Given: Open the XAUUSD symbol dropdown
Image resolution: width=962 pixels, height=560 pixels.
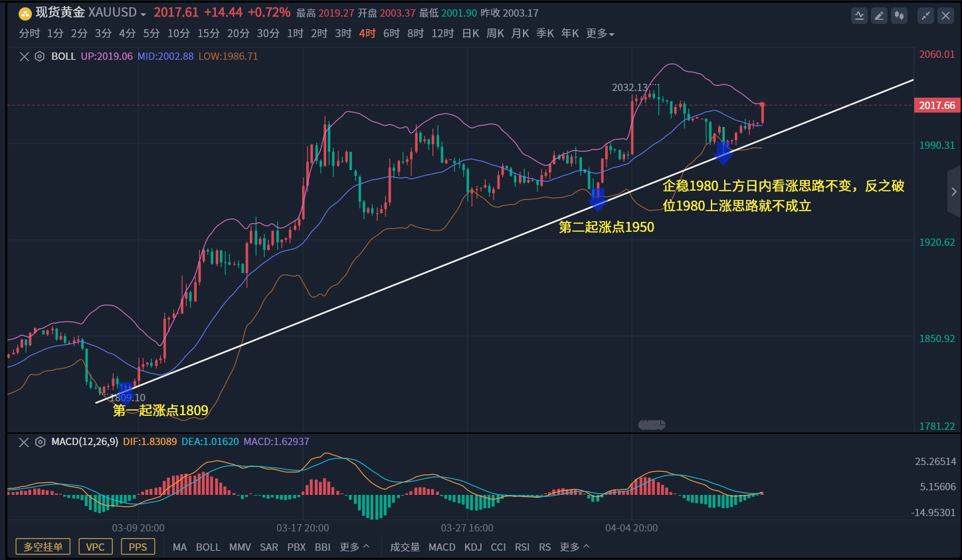Looking at the screenshot, I should point(143,14).
